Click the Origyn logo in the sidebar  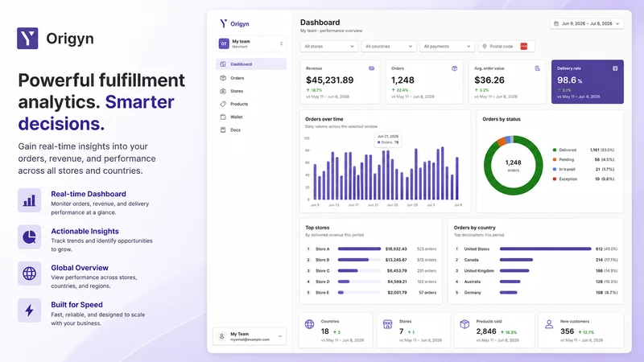[234, 24]
